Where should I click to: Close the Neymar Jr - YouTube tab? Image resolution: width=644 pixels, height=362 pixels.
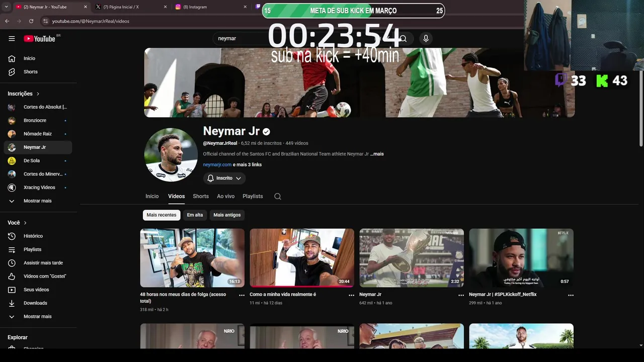click(x=85, y=7)
